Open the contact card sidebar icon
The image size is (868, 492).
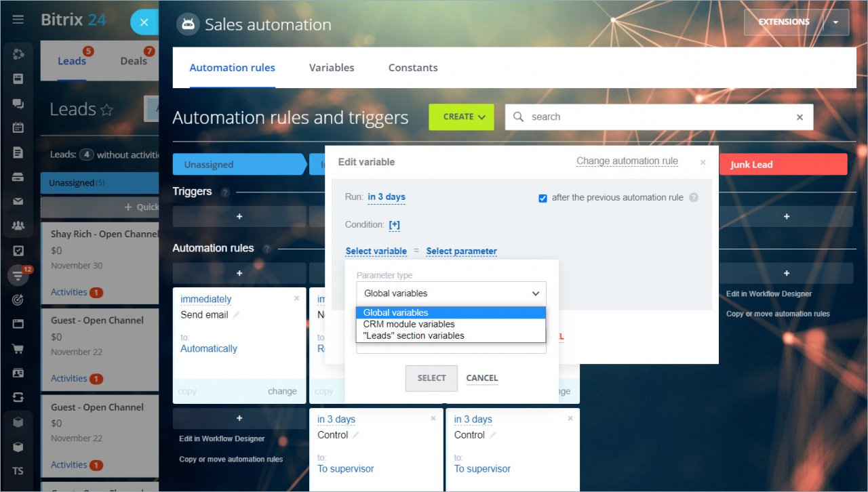coord(18,373)
